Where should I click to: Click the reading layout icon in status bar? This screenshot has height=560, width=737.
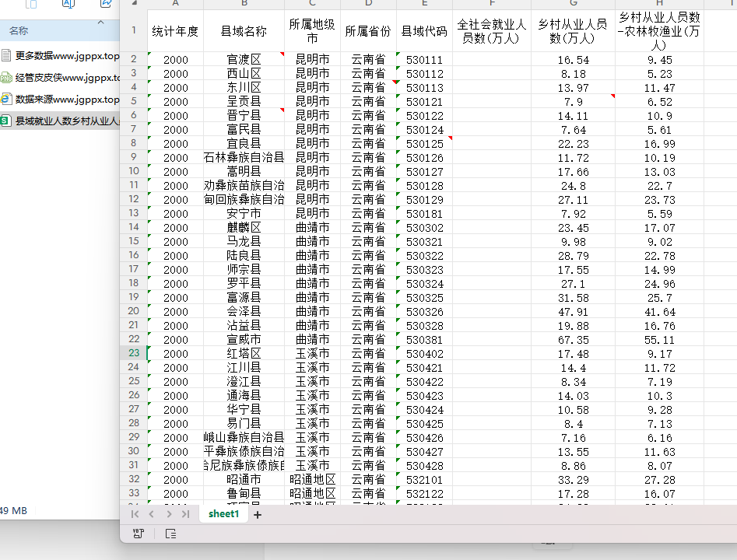tap(170, 534)
